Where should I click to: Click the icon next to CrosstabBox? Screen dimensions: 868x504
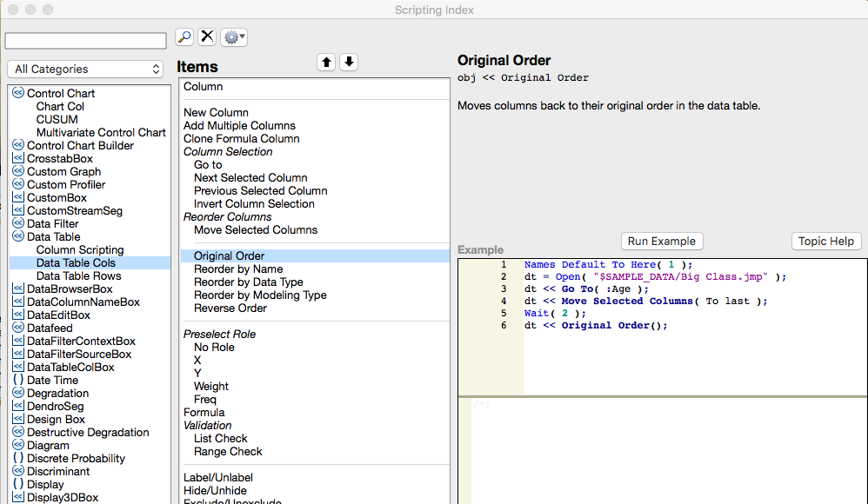(x=18, y=158)
